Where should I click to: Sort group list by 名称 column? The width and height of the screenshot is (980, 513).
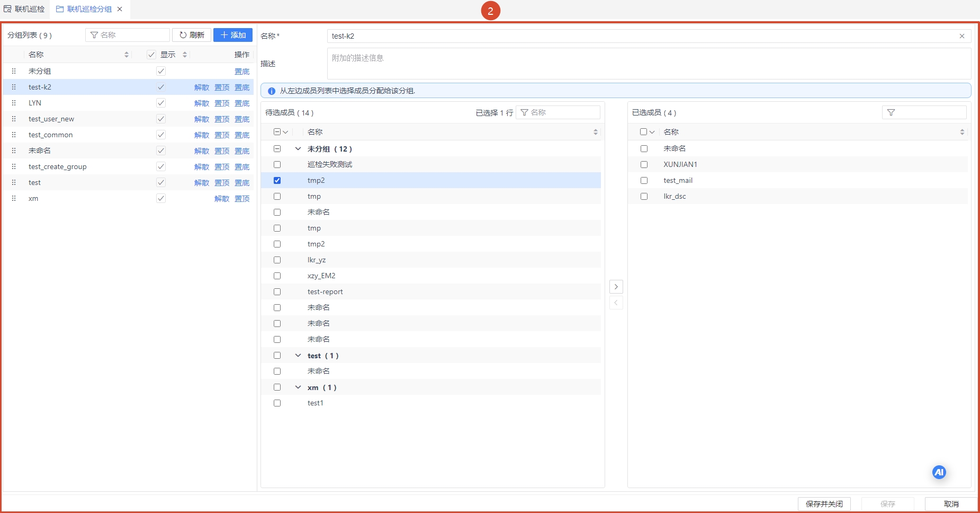pyautogui.click(x=127, y=55)
